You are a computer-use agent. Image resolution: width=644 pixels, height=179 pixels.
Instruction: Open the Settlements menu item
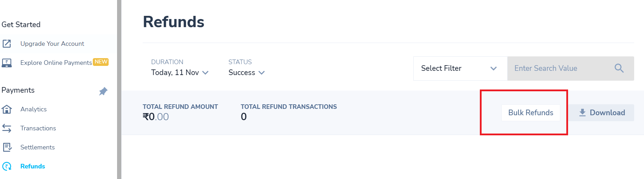pos(38,147)
